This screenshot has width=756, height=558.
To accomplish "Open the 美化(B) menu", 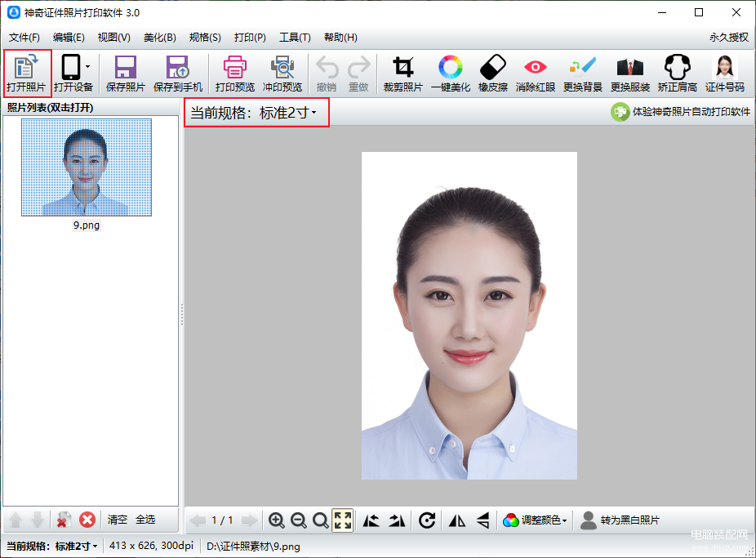I will [159, 37].
